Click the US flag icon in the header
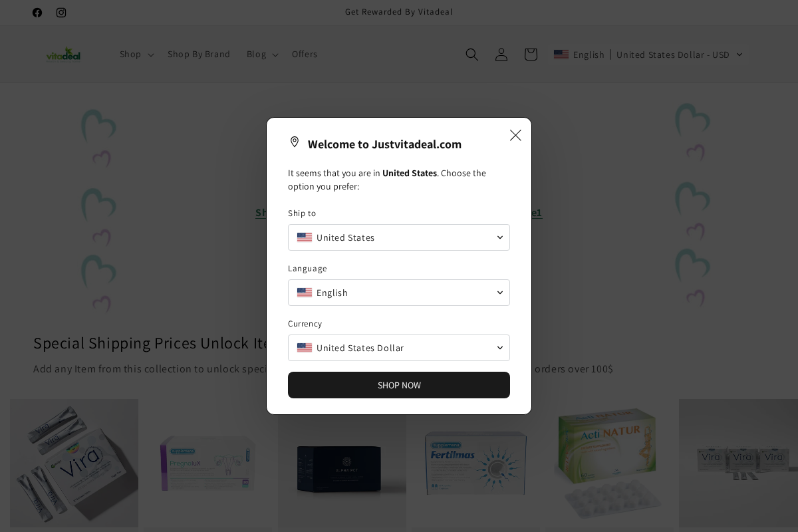Viewport: 798px width, 532px height. 562,55
